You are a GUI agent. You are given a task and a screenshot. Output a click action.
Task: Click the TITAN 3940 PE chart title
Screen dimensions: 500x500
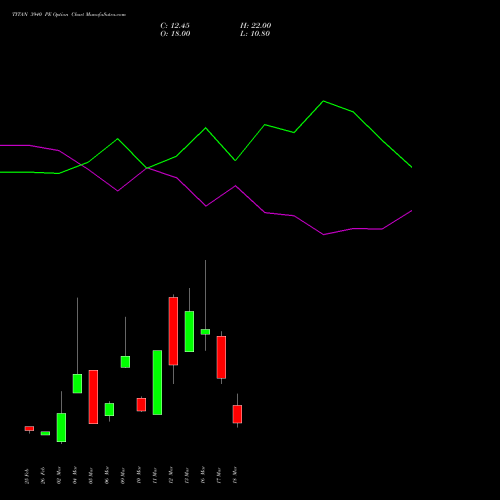point(69,15)
